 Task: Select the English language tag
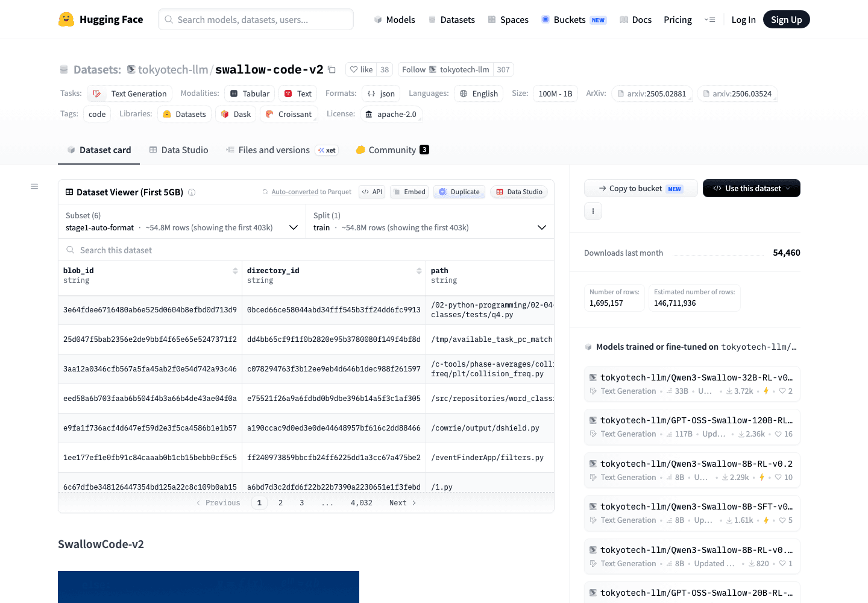point(479,93)
